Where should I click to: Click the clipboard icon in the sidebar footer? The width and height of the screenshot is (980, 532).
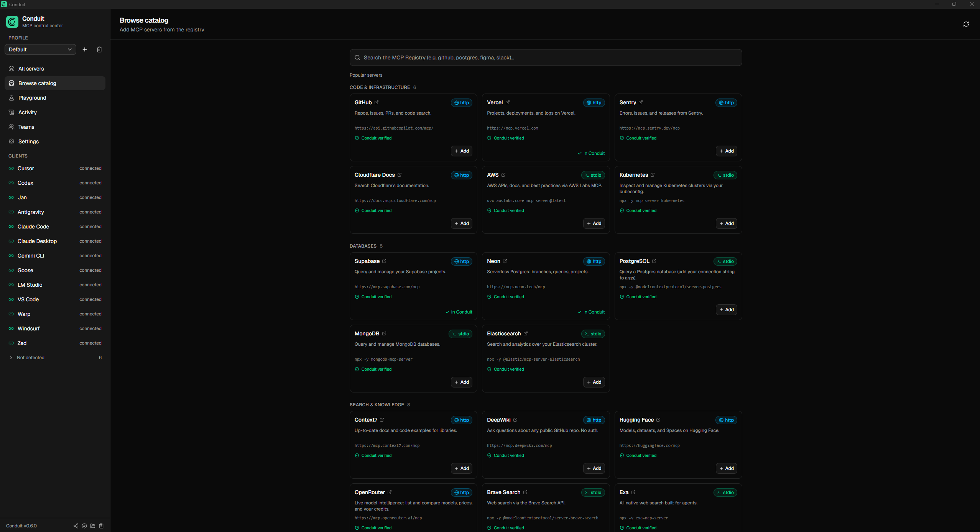101,526
